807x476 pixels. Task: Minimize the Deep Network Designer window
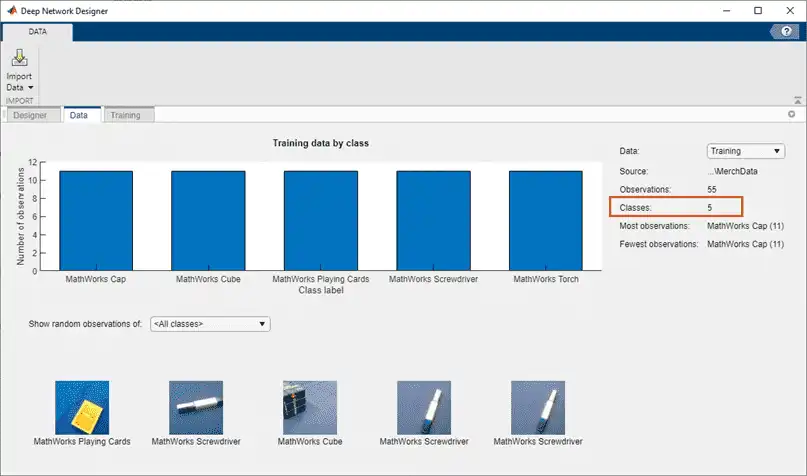click(727, 11)
